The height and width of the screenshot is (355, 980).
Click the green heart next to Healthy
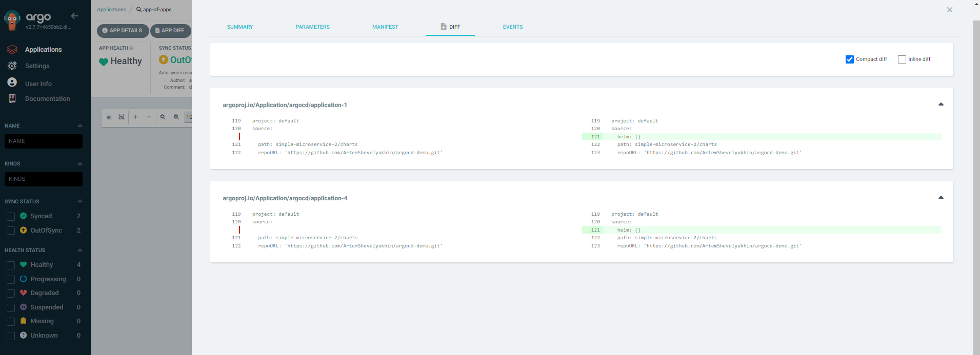[104, 62]
